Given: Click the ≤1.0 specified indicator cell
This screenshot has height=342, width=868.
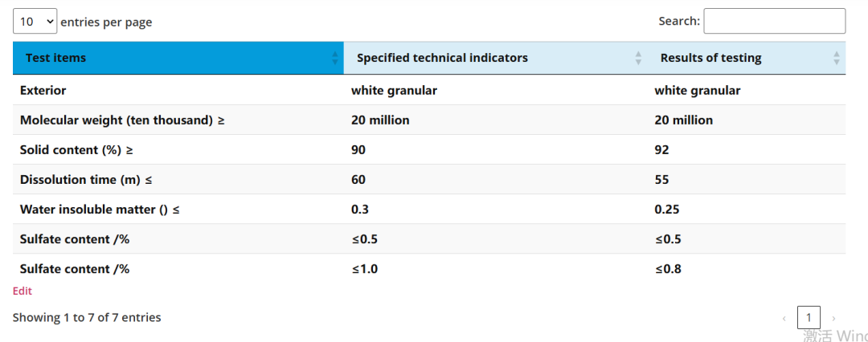Looking at the screenshot, I should click(x=495, y=269).
